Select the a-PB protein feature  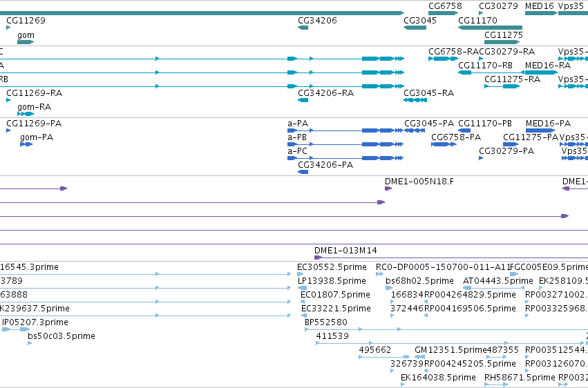pos(345,144)
